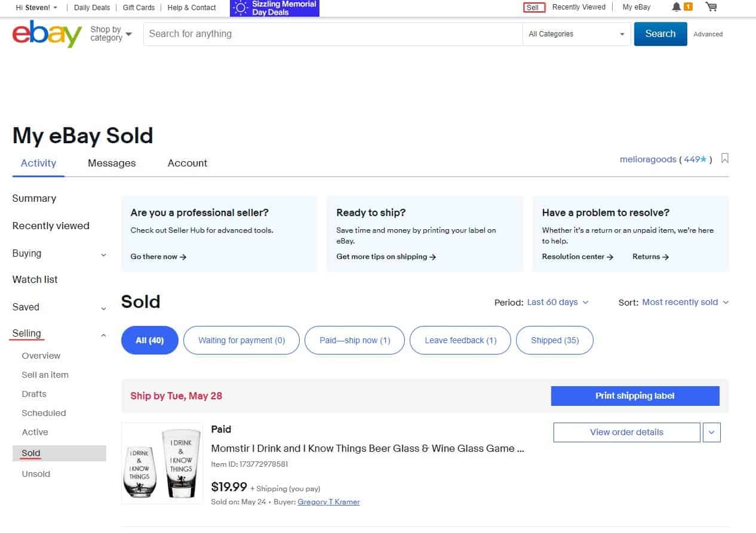756x533 pixels.
Task: Open buyer Gregory T Kramer link
Action: point(328,502)
